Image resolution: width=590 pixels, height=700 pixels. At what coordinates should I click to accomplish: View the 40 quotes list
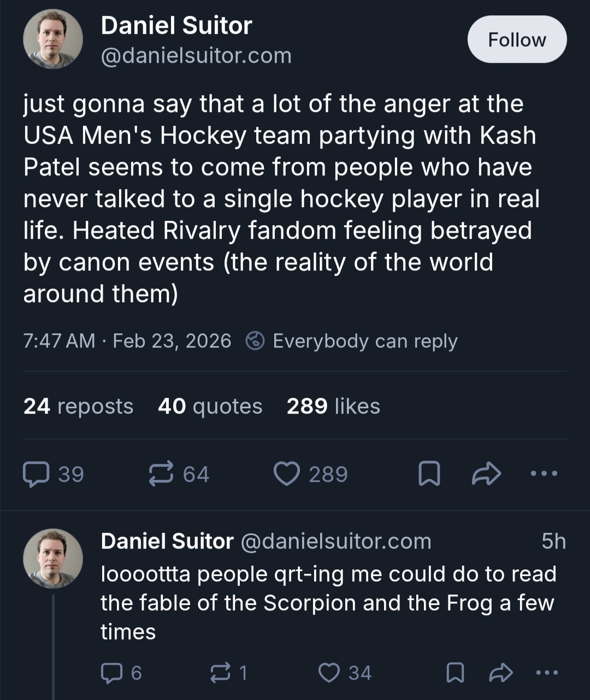(x=210, y=406)
